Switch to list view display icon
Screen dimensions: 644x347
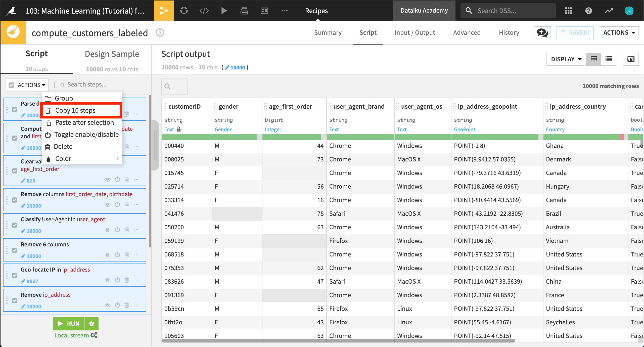point(609,59)
